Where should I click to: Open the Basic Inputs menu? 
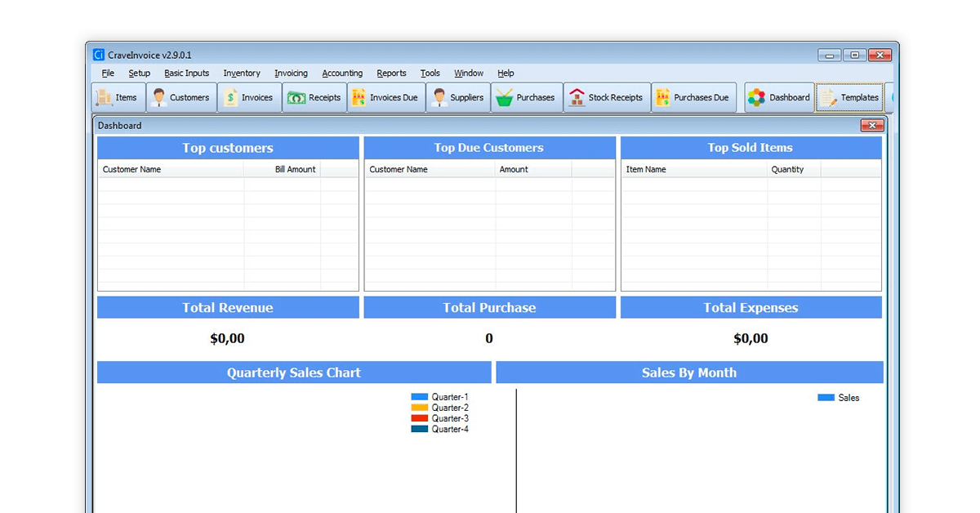pos(187,74)
